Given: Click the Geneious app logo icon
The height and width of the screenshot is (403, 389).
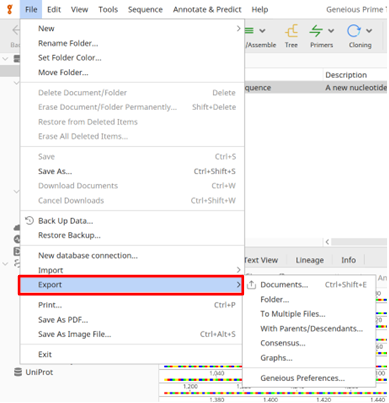Looking at the screenshot, I should [10, 9].
